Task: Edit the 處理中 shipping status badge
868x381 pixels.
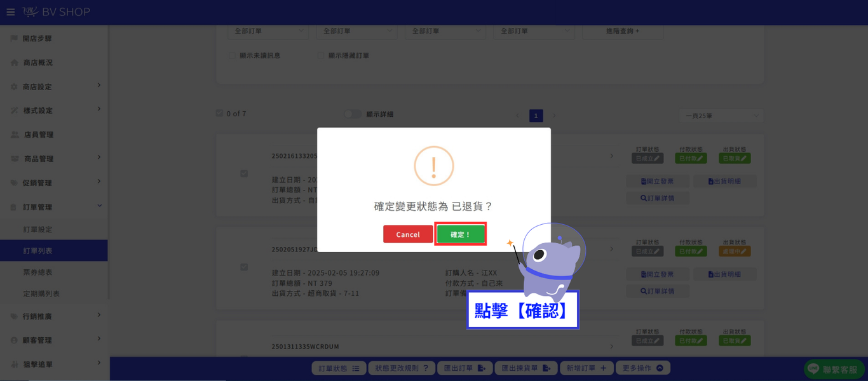Action: point(735,251)
